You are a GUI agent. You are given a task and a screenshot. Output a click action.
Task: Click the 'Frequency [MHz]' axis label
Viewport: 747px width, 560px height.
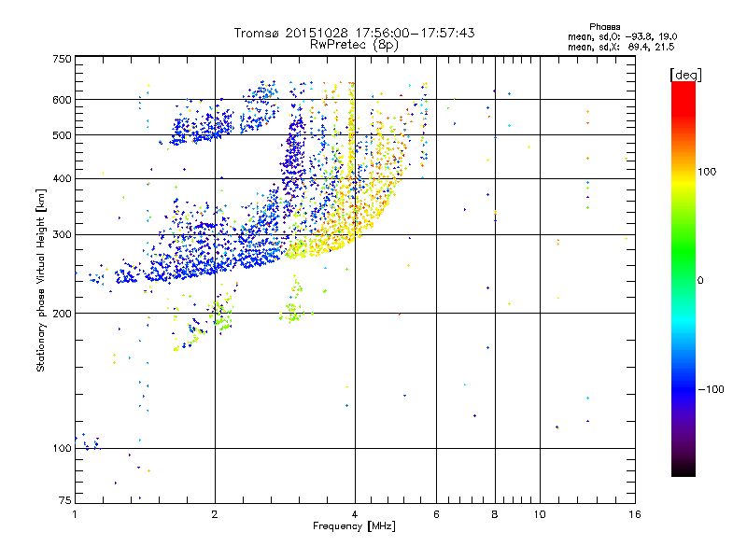click(354, 526)
